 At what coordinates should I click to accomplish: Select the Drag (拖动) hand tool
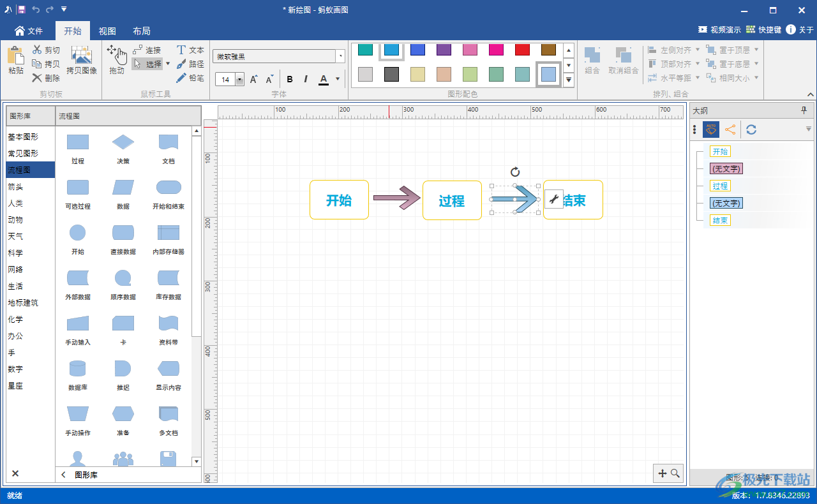point(117,55)
